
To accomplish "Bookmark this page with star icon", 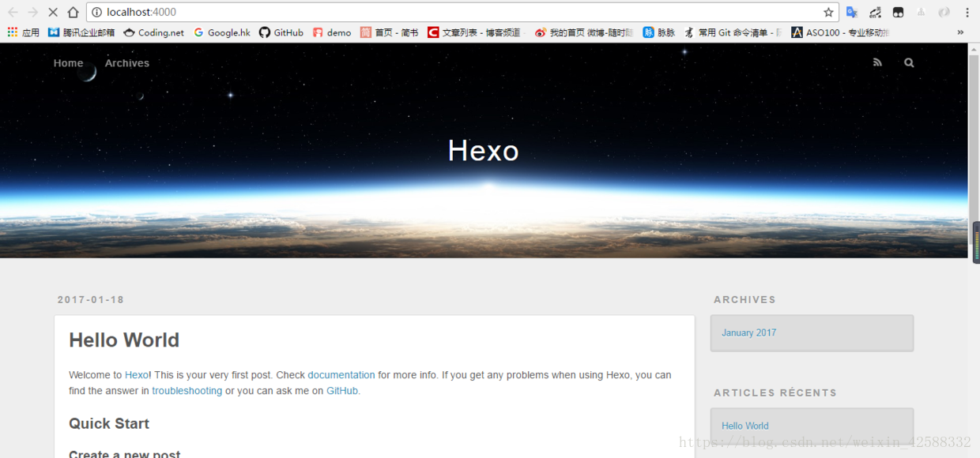I will [x=828, y=12].
